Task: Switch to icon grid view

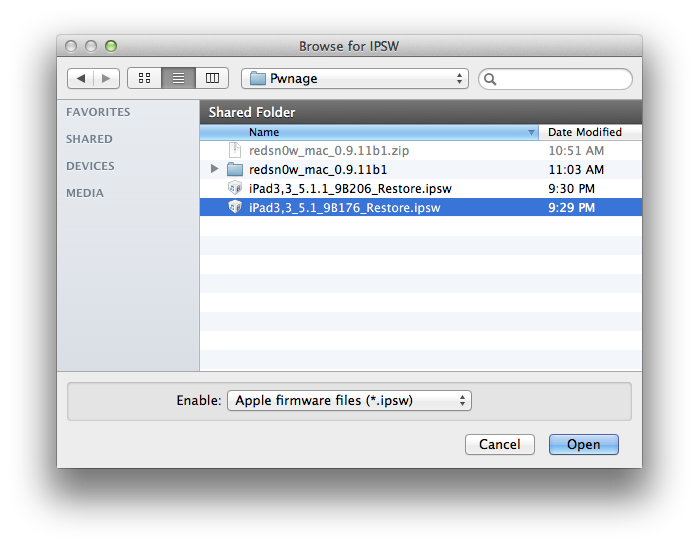Action: point(144,78)
